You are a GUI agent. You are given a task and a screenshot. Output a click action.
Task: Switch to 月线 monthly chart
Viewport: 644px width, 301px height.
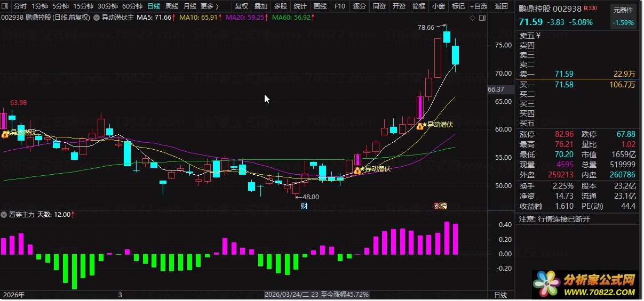point(190,6)
